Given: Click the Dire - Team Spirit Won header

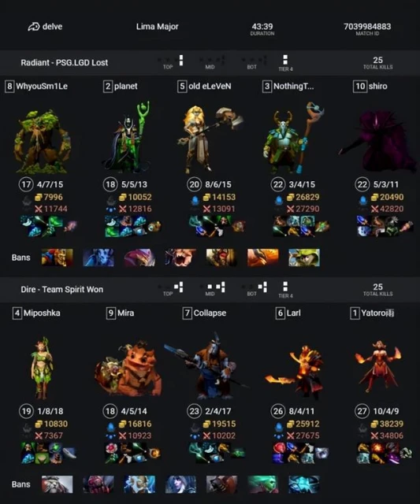Looking at the screenshot, I should 62,289.
